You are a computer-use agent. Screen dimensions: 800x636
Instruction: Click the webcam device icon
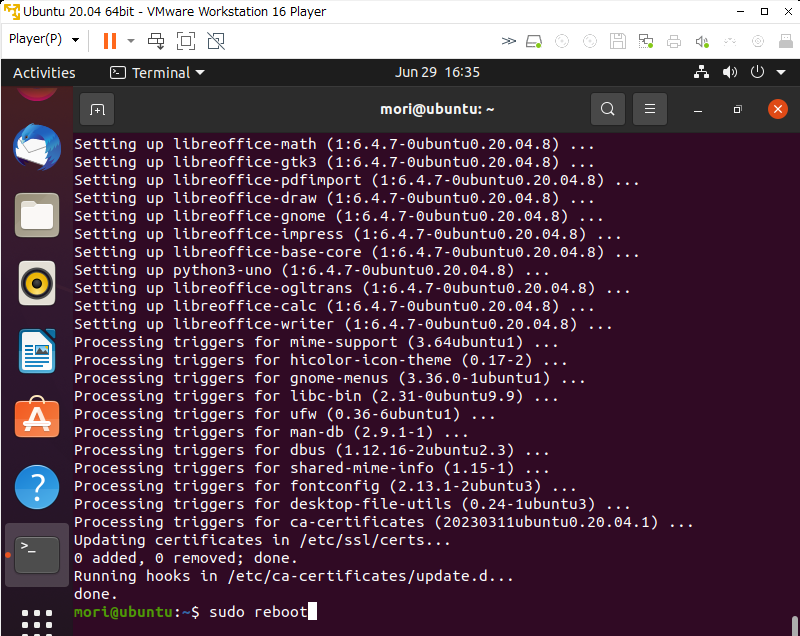758,41
